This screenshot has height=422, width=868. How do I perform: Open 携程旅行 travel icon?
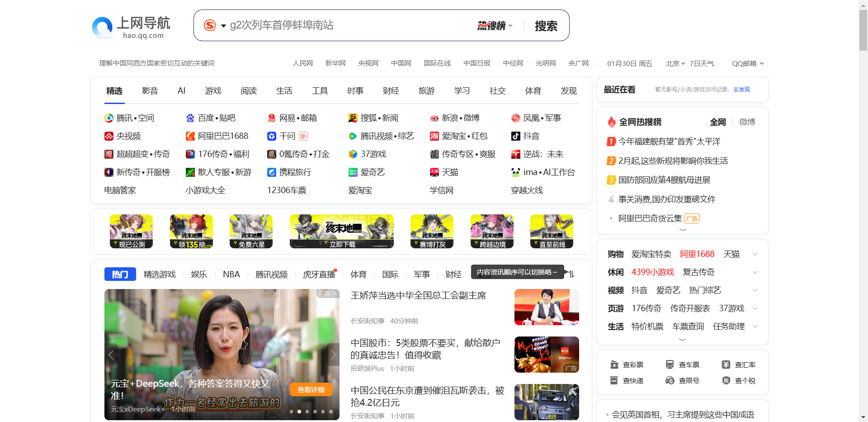pyautogui.click(x=272, y=172)
